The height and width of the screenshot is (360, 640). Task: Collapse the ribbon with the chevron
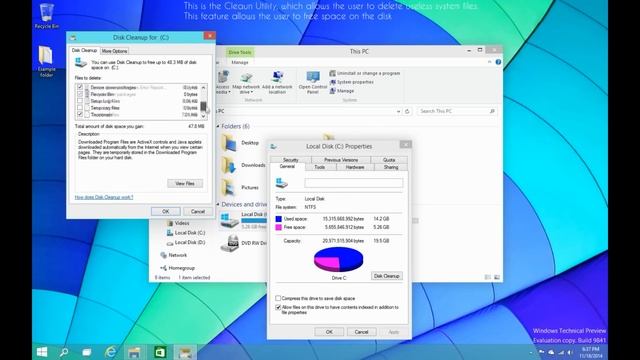[489, 62]
